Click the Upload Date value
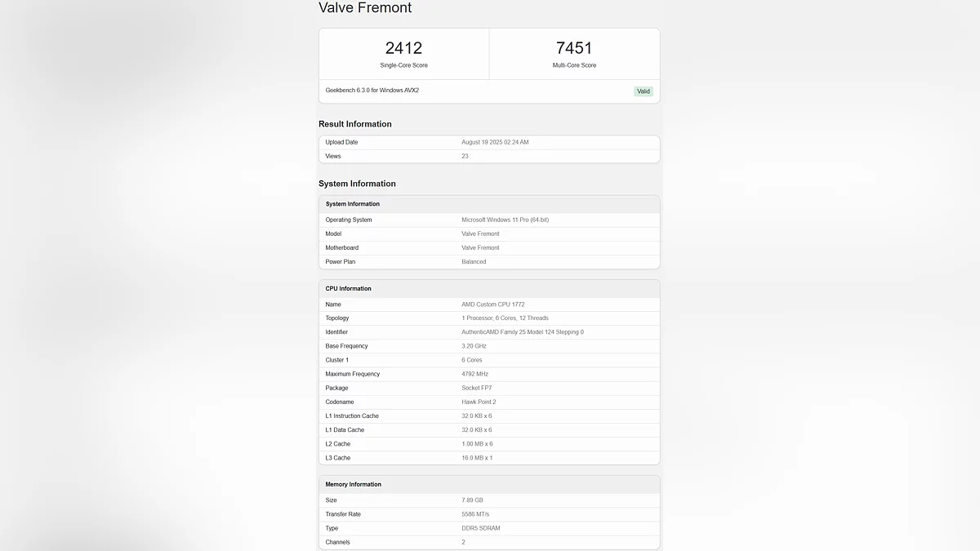Viewport: 980px width, 551px height. coord(495,142)
